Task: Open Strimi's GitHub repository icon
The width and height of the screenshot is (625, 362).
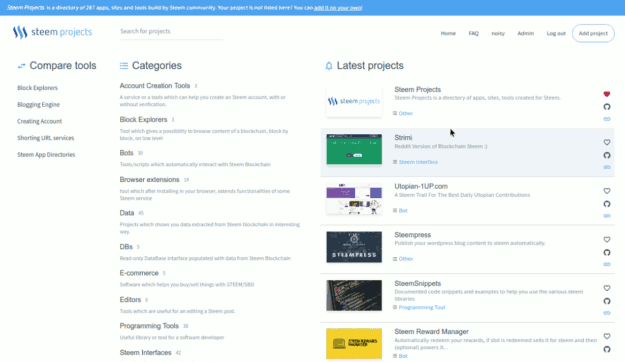Action: (x=607, y=155)
